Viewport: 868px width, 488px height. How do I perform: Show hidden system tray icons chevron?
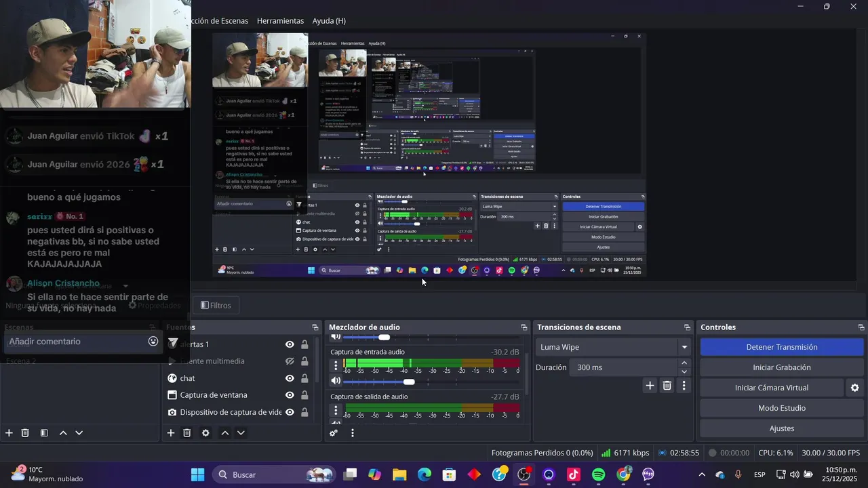coord(702,474)
